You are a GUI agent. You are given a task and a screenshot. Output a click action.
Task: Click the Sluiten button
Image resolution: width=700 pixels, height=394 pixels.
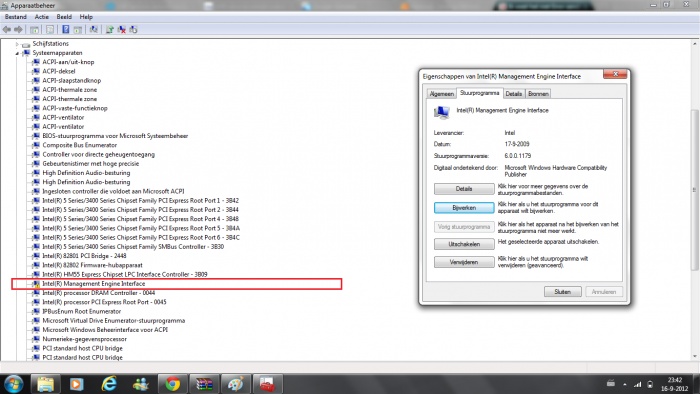[562, 292]
